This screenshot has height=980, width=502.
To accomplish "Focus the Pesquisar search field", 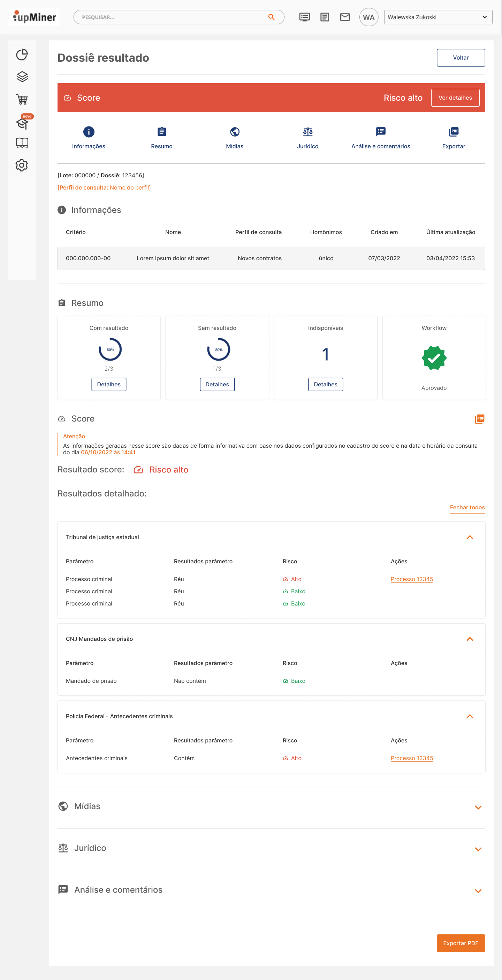I will coord(171,17).
